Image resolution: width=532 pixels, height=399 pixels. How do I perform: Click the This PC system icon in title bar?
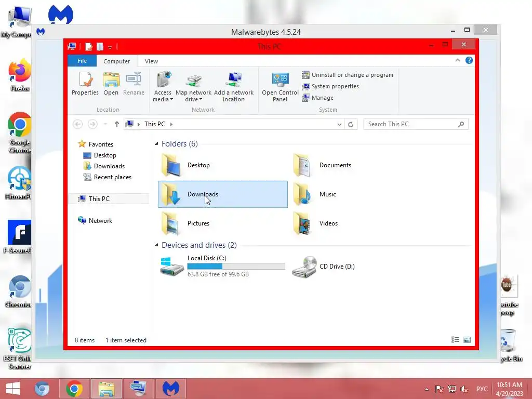[72, 46]
